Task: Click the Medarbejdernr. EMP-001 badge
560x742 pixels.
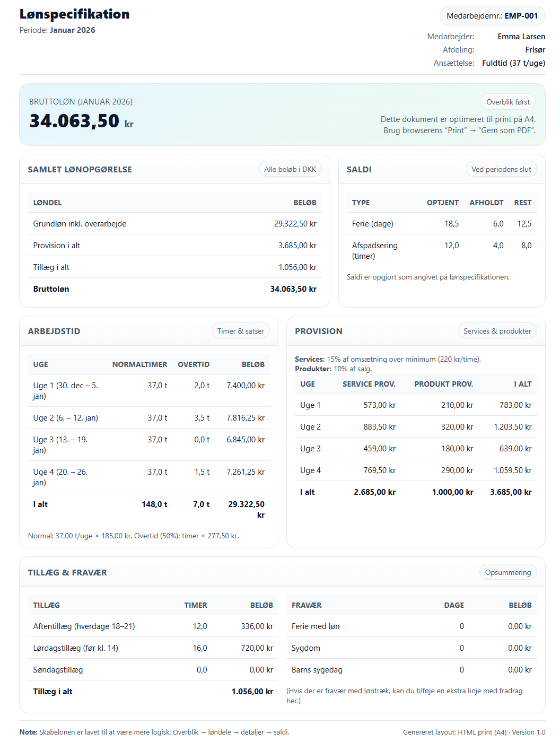Action: click(x=492, y=16)
